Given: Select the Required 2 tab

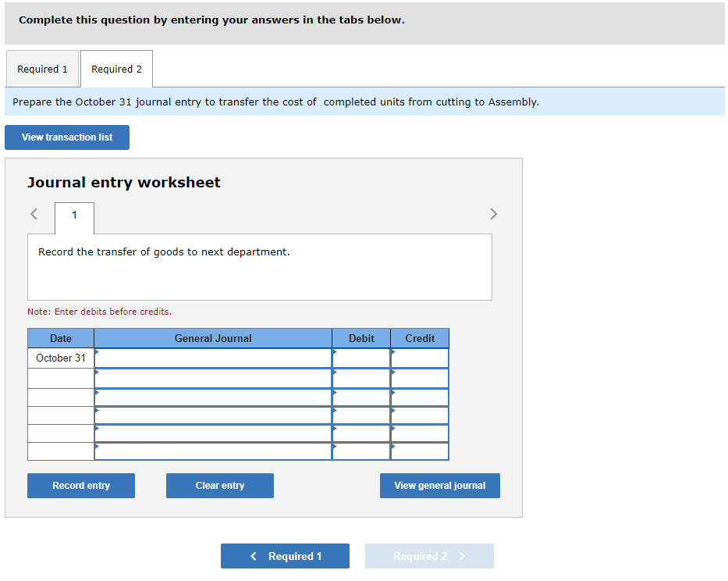Looking at the screenshot, I should coord(116,69).
